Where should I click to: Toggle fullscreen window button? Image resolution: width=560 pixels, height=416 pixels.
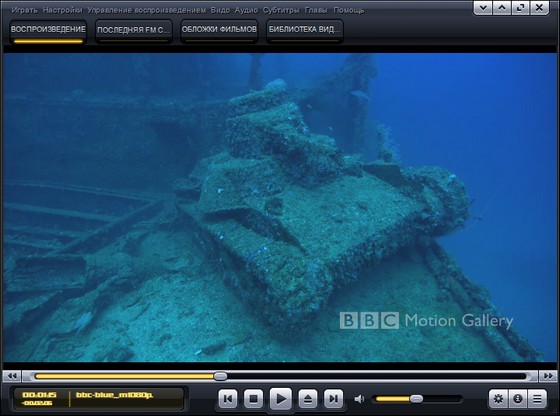pyautogui.click(x=520, y=8)
